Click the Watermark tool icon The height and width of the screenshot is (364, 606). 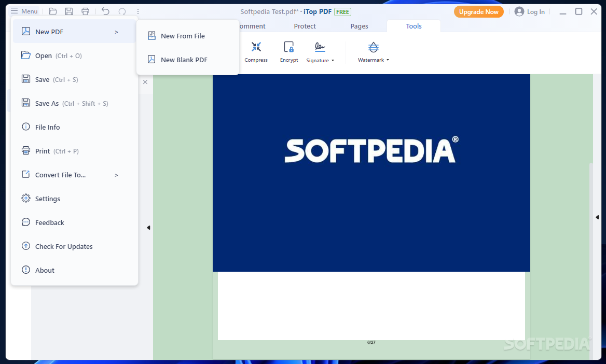pos(373,47)
